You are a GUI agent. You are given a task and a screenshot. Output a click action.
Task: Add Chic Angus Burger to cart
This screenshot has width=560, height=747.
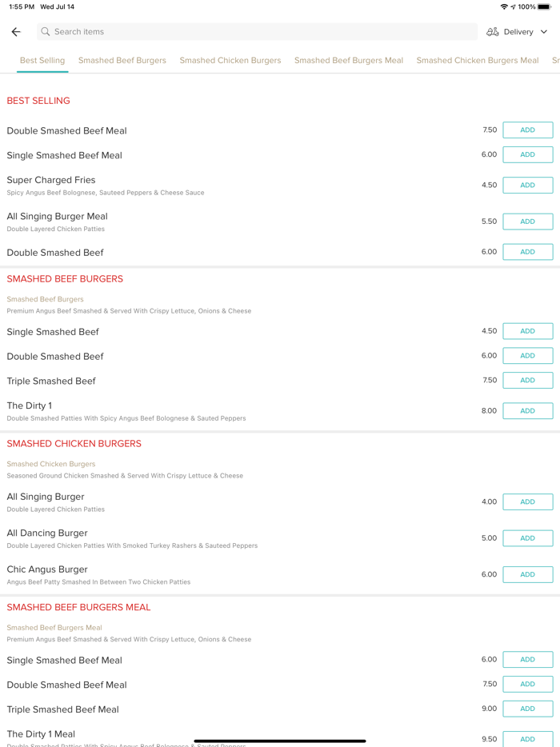coord(527,574)
